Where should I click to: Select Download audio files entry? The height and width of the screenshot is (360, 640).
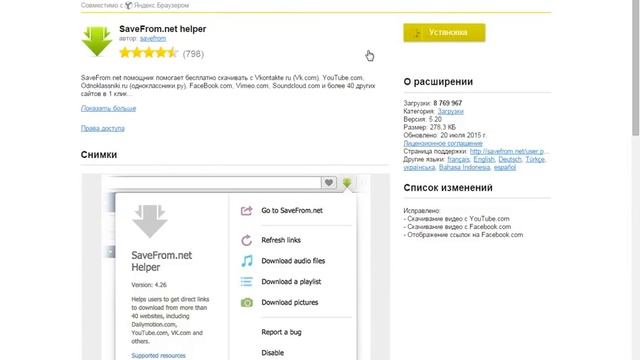tap(293, 261)
